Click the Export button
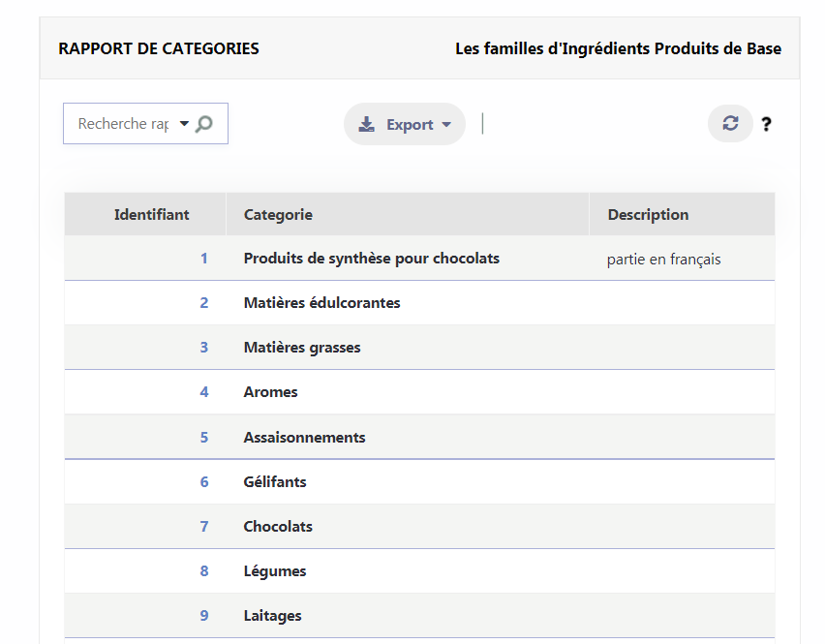 point(405,124)
